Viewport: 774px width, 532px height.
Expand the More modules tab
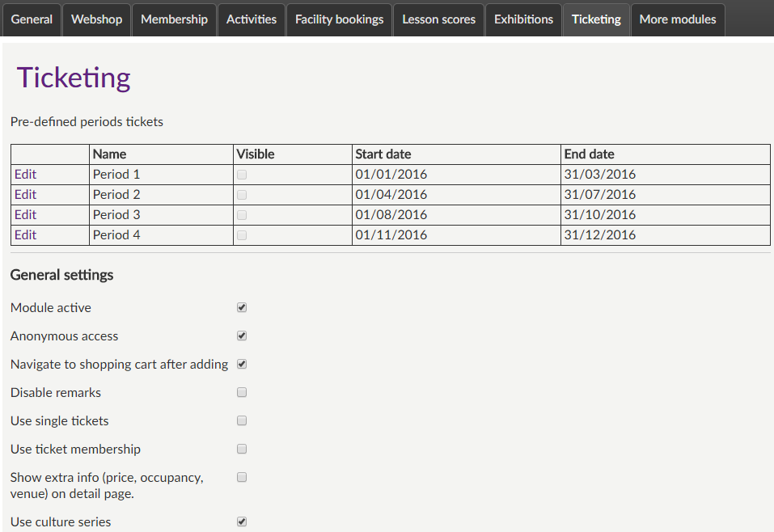click(x=677, y=19)
